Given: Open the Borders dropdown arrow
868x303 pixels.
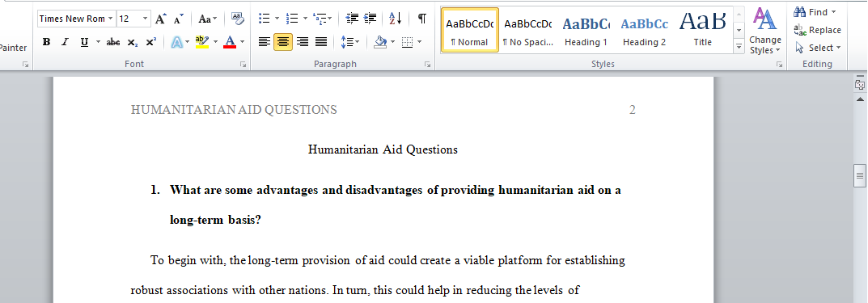Looking at the screenshot, I should pos(420,42).
